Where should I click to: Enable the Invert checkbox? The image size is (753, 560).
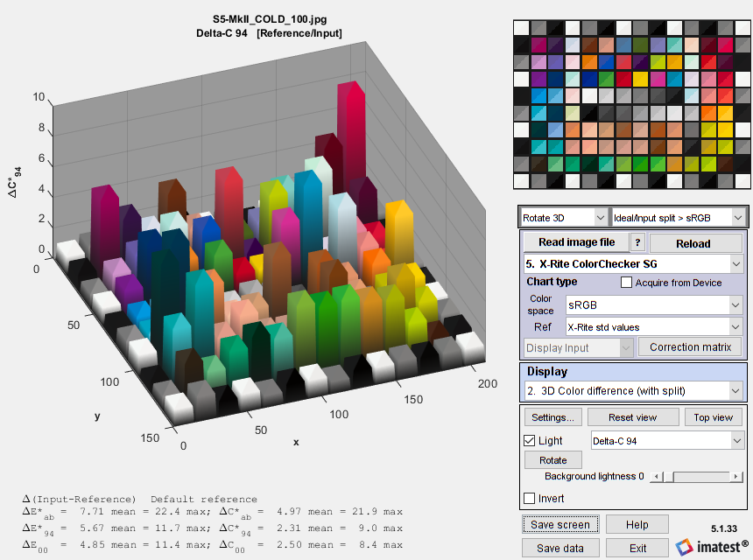[529, 499]
